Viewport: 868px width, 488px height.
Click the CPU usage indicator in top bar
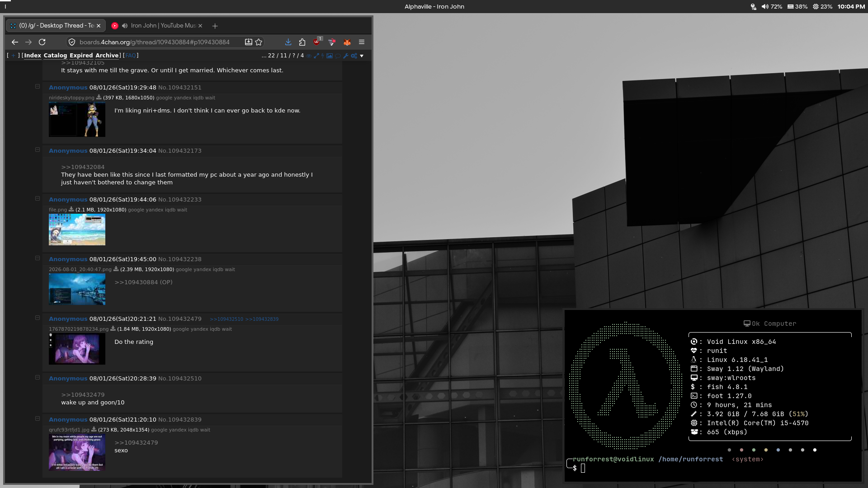(822, 7)
